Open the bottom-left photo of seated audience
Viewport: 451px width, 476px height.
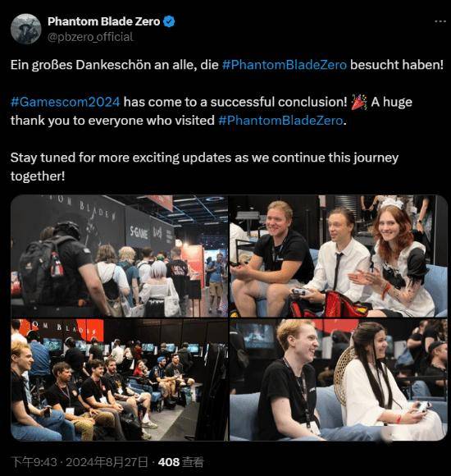119,380
